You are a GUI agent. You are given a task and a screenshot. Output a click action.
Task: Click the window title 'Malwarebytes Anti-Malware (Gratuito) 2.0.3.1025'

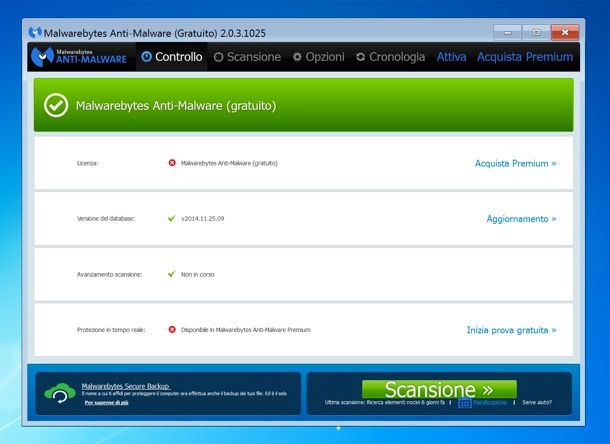click(154, 33)
